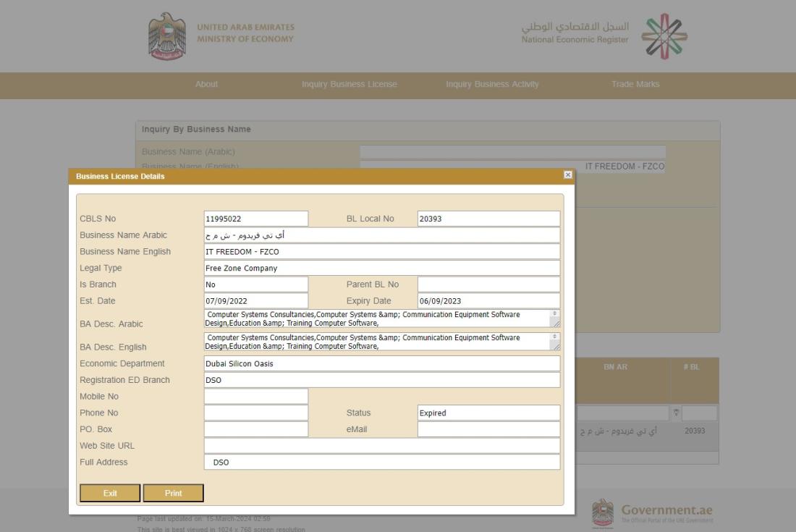Click the National Economic Register star logo
The height and width of the screenshot is (532, 796).
point(664,36)
